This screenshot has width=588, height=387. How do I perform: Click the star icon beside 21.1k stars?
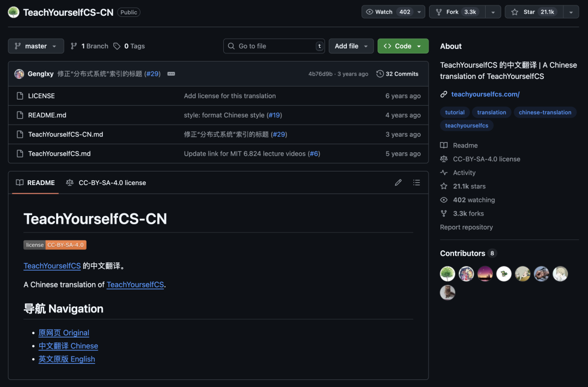tap(444, 186)
